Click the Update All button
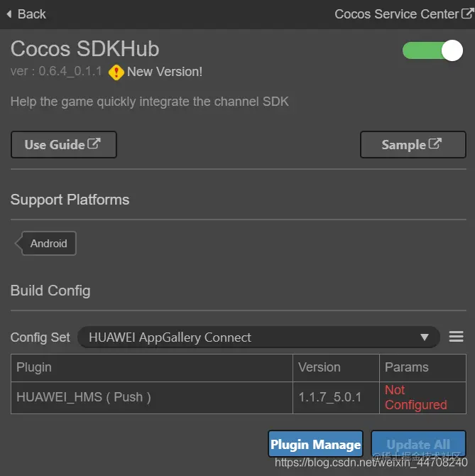This screenshot has width=475, height=476. pyautogui.click(x=418, y=444)
